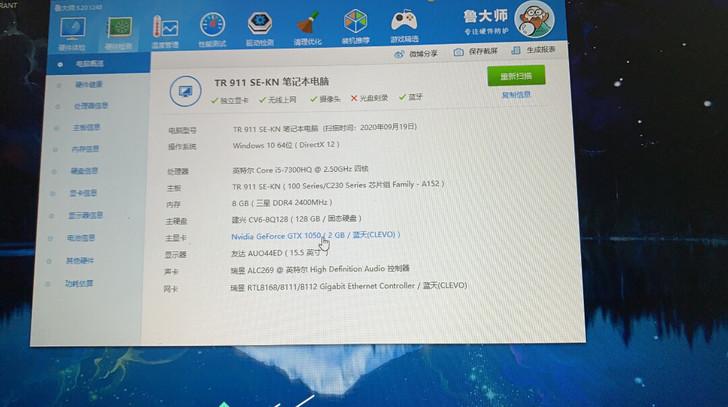Open 清理优化 broom icon
This screenshot has width=728, height=407.
(307, 22)
